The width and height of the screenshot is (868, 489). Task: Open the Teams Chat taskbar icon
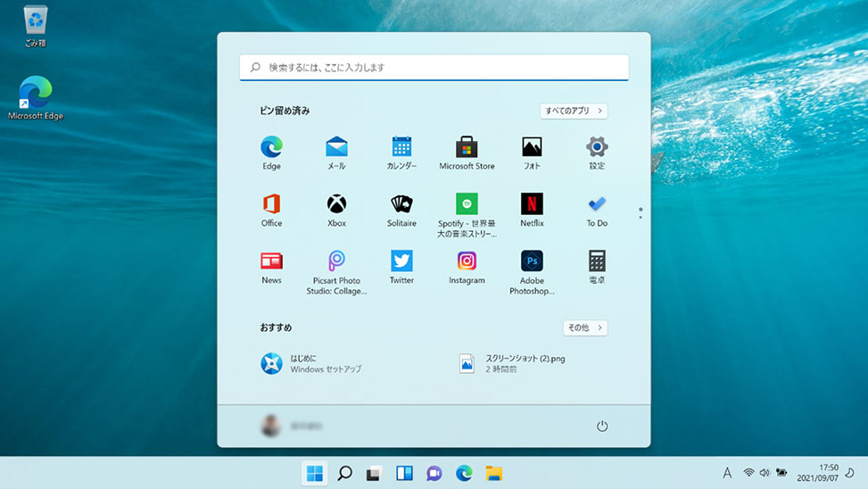click(x=434, y=473)
